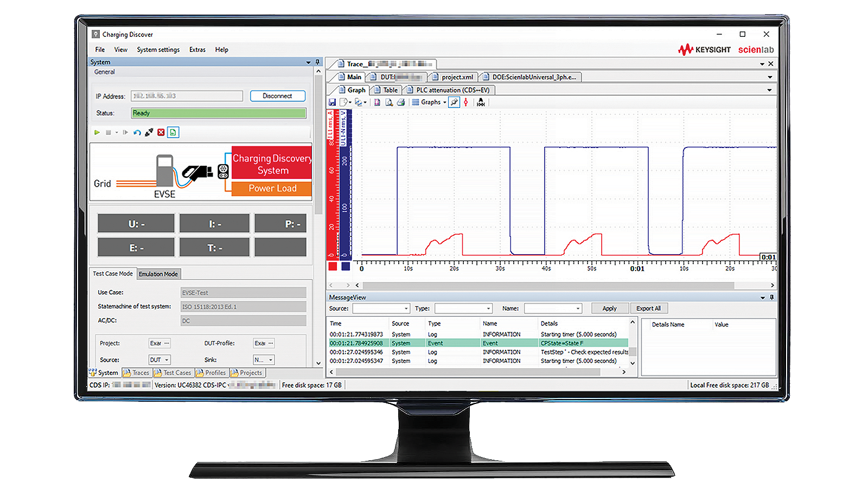Screen dimensions: 868x488
Task: Open the MessageView panel options arrow
Action: 763,298
